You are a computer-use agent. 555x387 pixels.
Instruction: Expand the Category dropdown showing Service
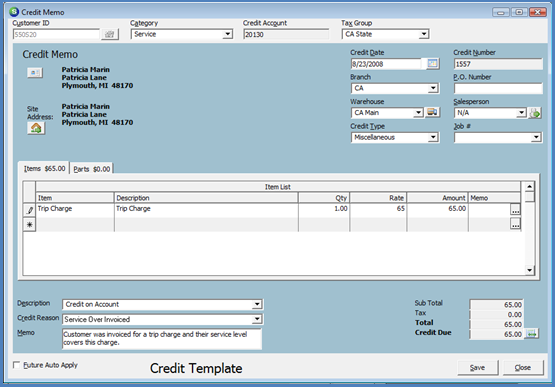pyautogui.click(x=228, y=34)
